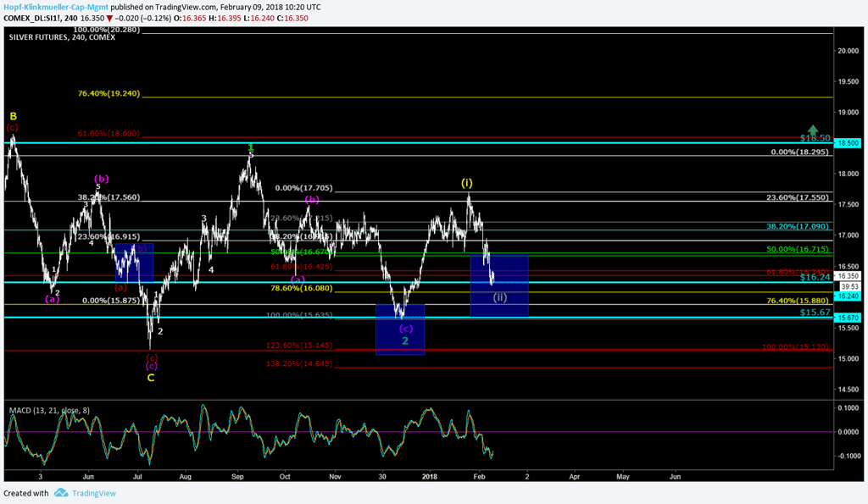Click the yellow (i) wave label
The width and height of the screenshot is (868, 504).
tap(467, 183)
